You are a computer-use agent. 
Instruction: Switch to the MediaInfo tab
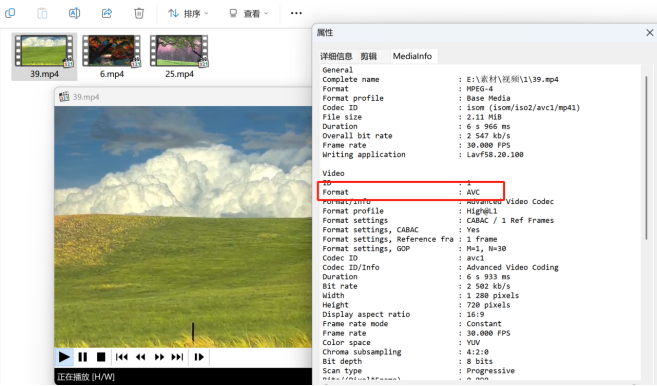point(412,56)
